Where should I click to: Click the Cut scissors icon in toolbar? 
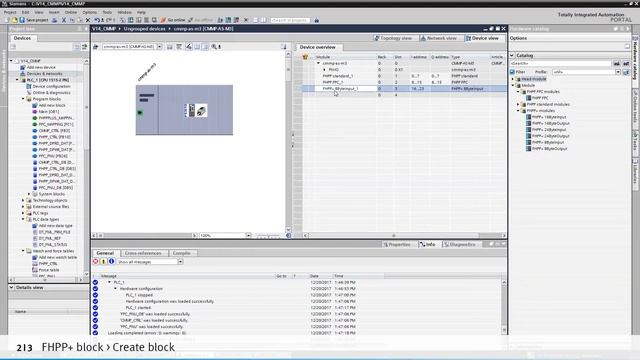(x=64, y=20)
